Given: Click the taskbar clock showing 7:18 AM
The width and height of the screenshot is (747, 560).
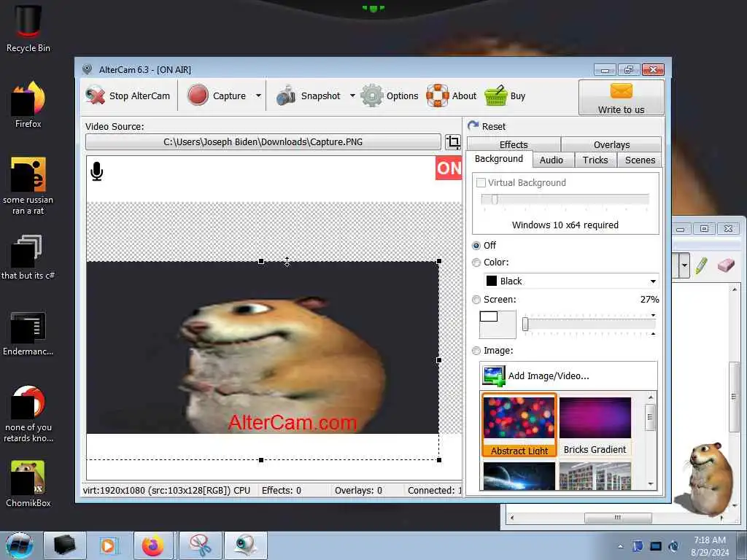Looking at the screenshot, I should point(709,546).
